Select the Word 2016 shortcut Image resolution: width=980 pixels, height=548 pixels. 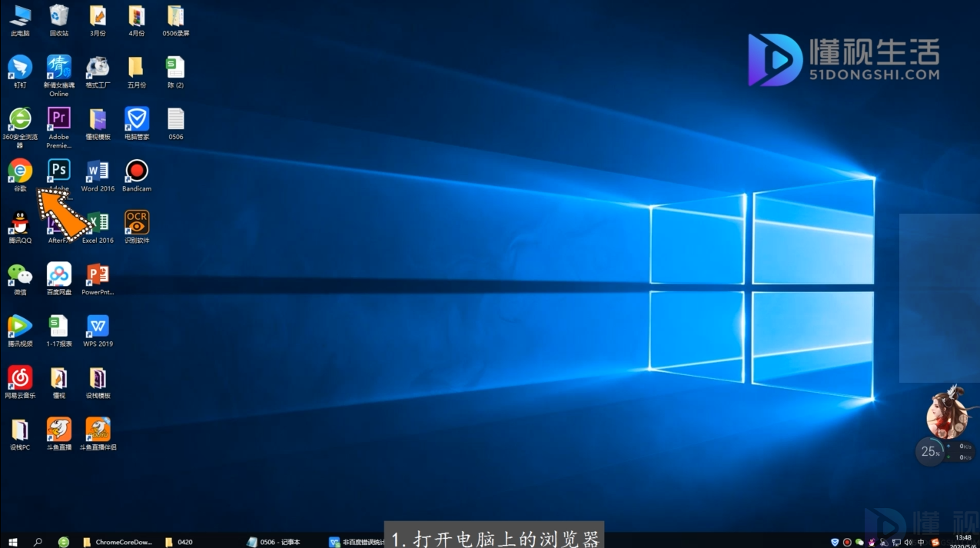tap(98, 175)
